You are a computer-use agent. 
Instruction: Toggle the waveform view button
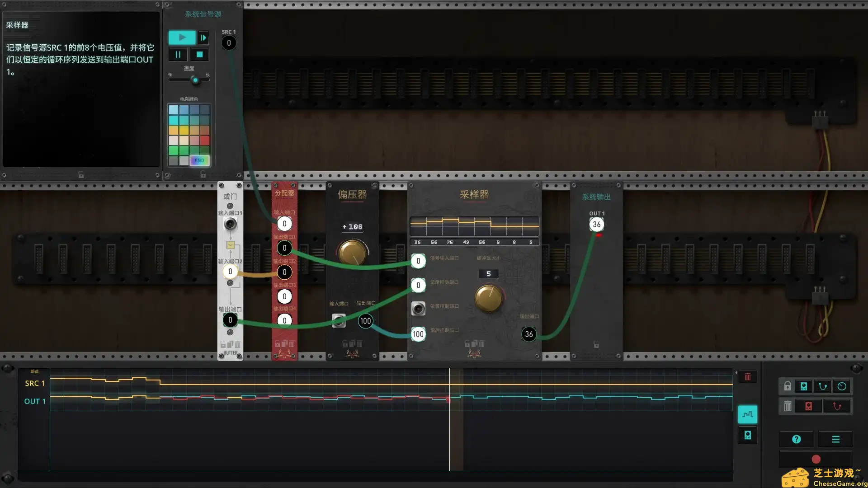747,414
